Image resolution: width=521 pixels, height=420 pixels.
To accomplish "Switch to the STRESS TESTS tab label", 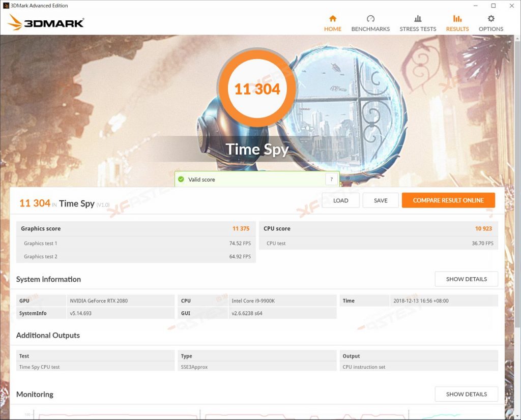I will [418, 29].
